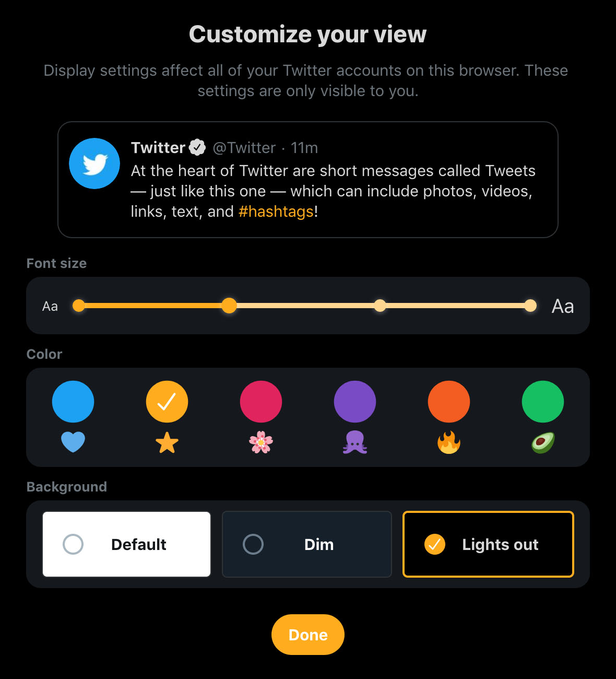
Task: Click the #hashtags link in tweet
Action: (276, 212)
